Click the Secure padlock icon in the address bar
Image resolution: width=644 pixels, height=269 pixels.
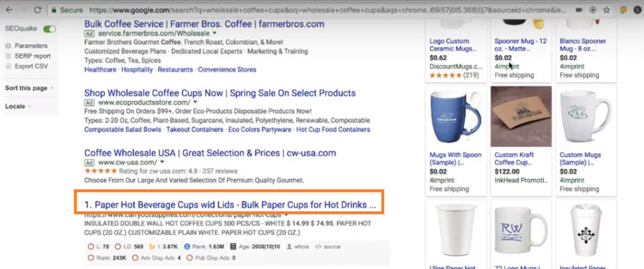(53, 9)
